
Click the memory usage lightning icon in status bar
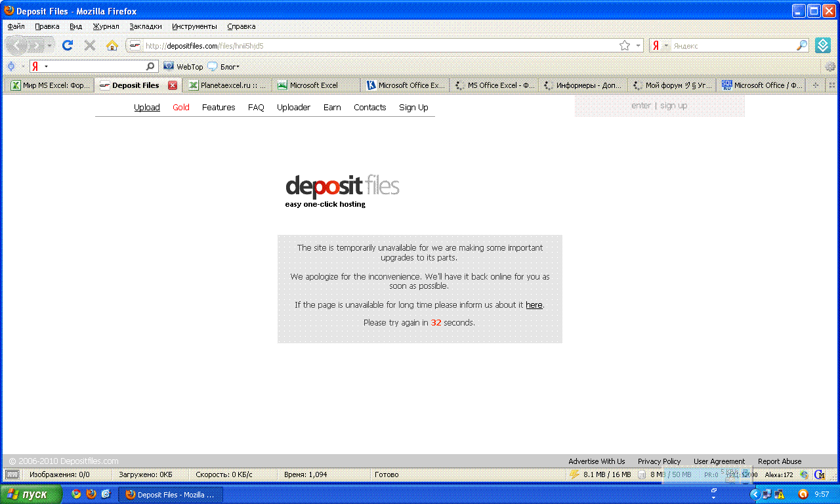(574, 474)
